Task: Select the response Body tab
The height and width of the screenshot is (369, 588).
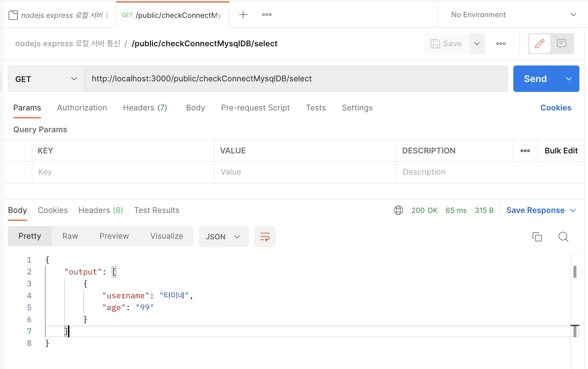Action: tap(18, 210)
